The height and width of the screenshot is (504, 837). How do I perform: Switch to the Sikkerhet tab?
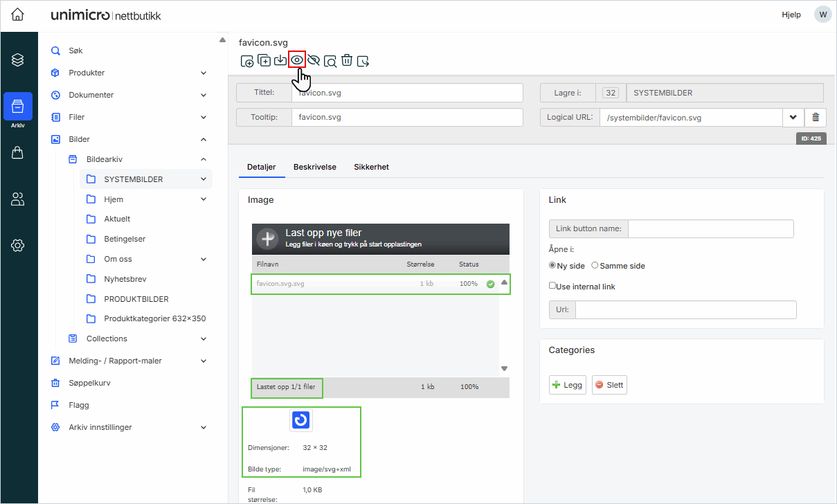(x=371, y=167)
